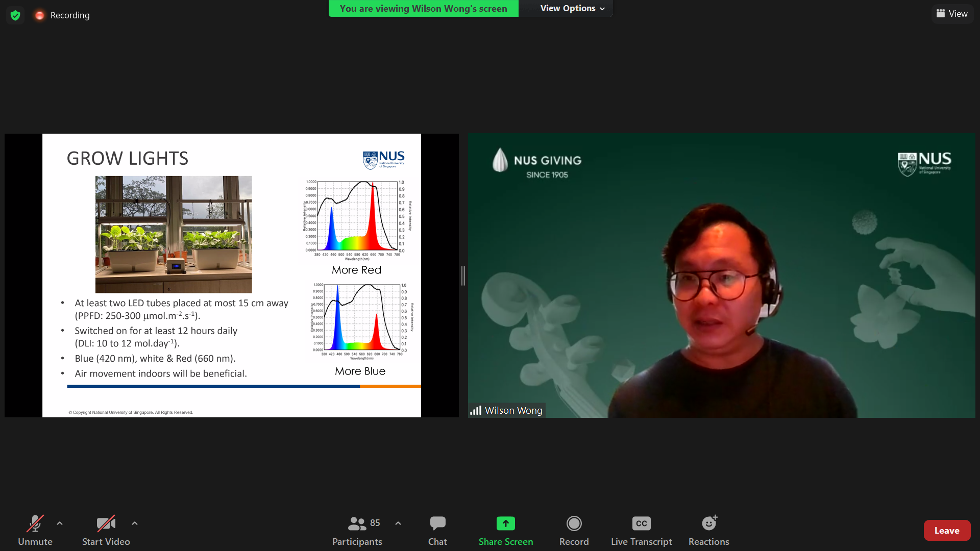Click the viewing Wilson Wong's screen banner

tap(423, 8)
